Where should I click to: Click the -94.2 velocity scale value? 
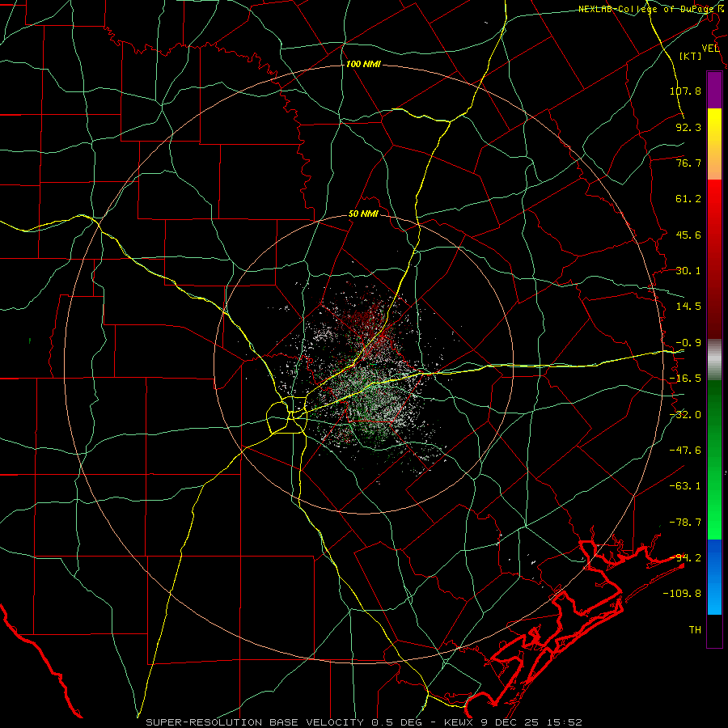tap(685, 557)
